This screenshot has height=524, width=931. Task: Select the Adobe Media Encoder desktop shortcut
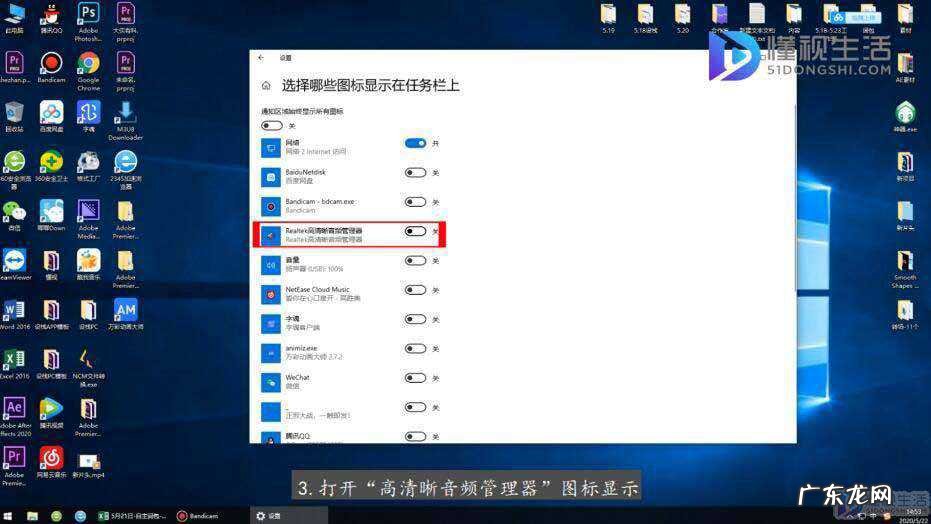click(88, 220)
